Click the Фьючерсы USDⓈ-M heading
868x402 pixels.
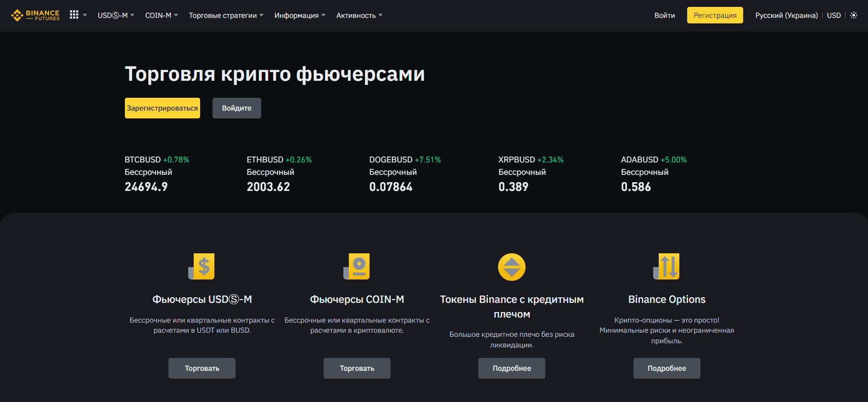pyautogui.click(x=202, y=299)
